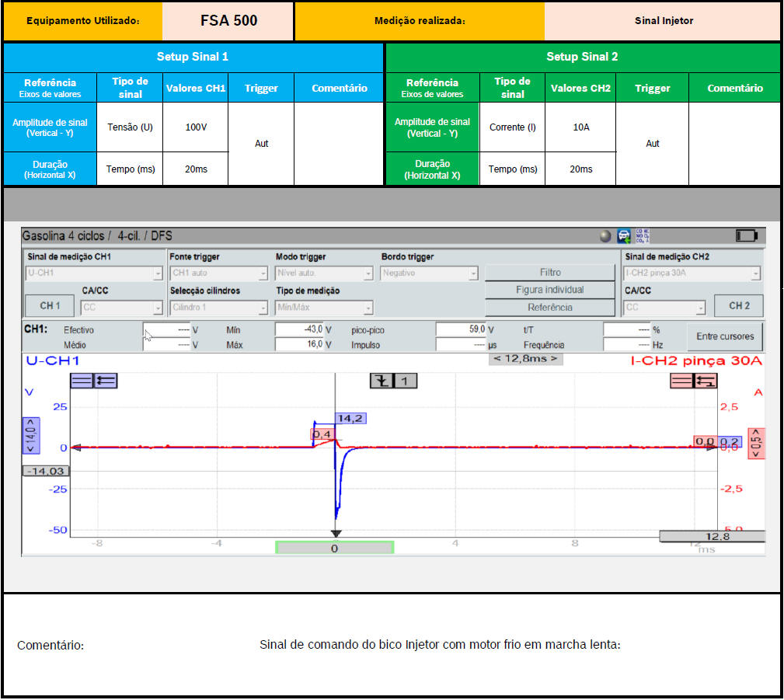This screenshot has height=700, width=784.
Task: Toggle the CH 1 channel button
Action: coord(51,306)
